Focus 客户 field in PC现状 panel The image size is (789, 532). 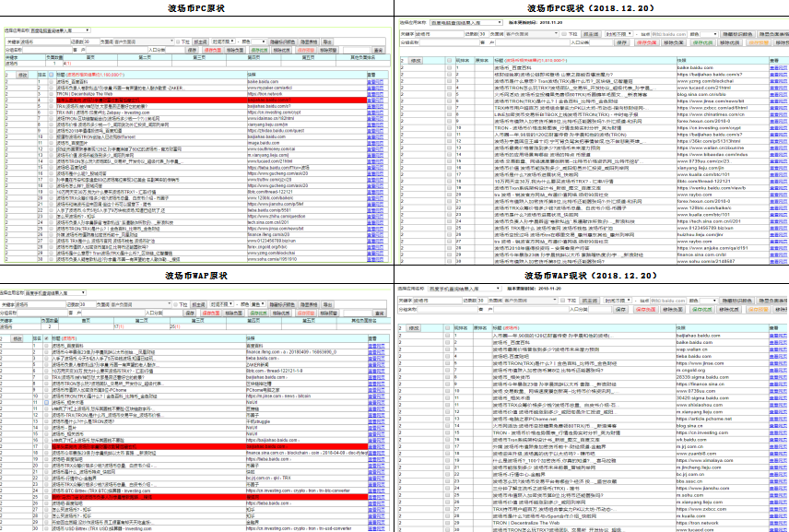(x=533, y=42)
